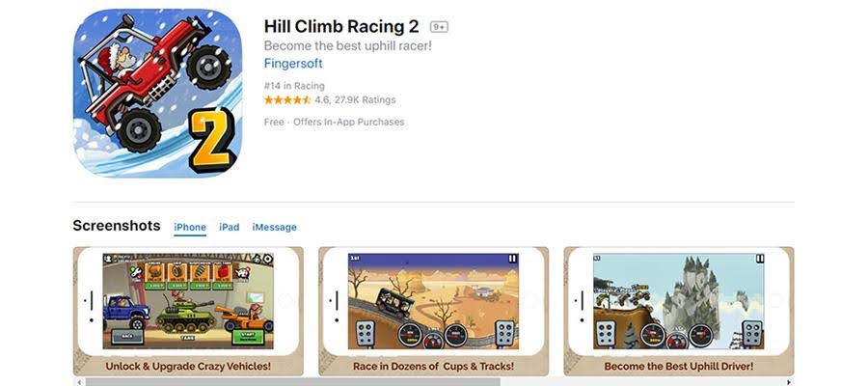Click the horizontal screenshots scrollbar thumb
The image size is (868, 386).
coord(292,382)
